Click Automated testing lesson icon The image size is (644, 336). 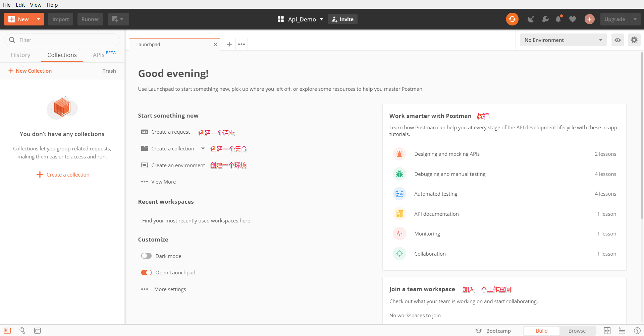[x=399, y=194]
